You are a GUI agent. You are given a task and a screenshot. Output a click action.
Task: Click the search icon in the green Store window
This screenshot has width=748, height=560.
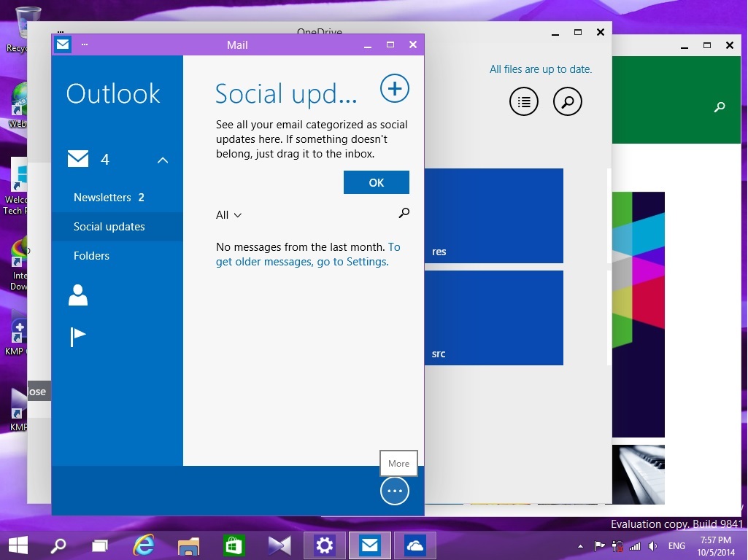point(720,107)
